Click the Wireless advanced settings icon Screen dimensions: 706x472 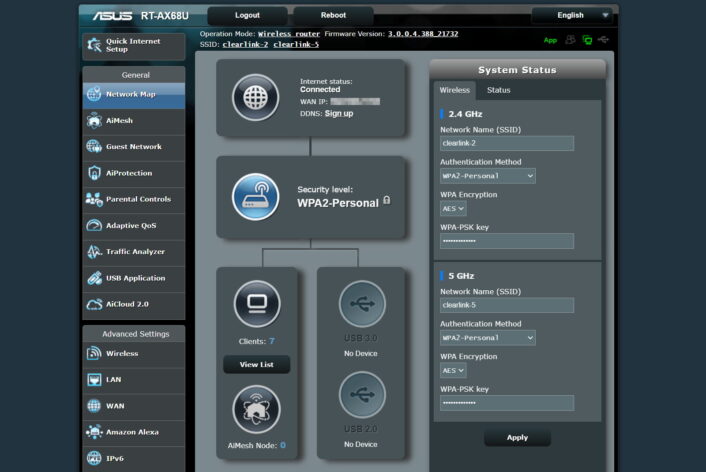coord(94,354)
